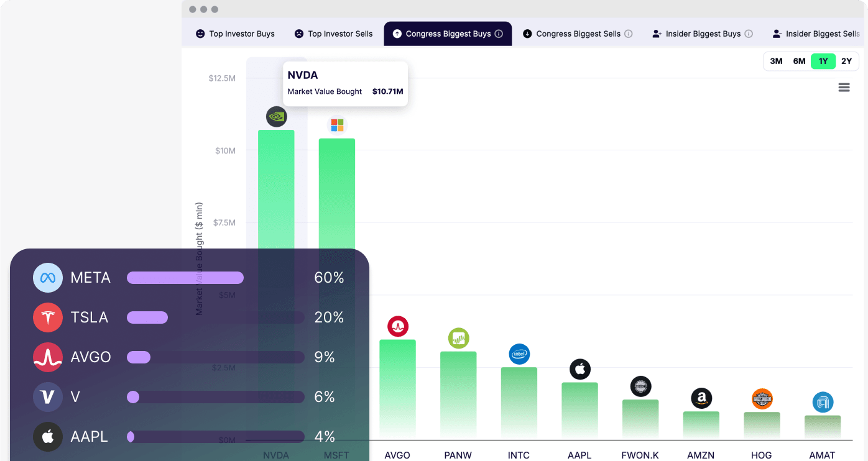Click the $10.71M value in tooltip
Screen dimensions: 868x461
(388, 91)
